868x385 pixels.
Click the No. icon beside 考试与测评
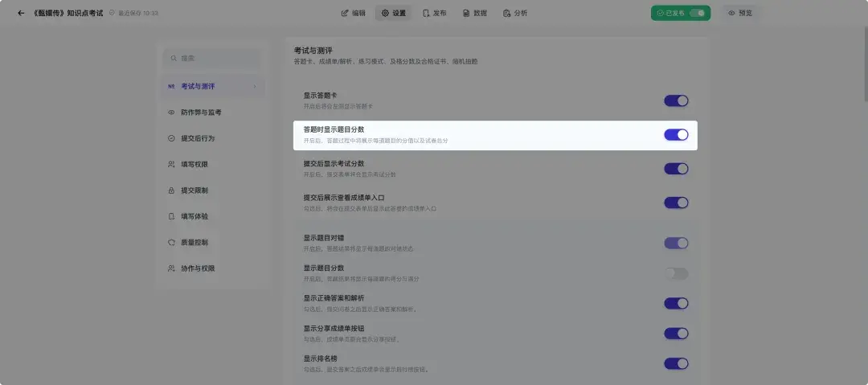[171, 87]
